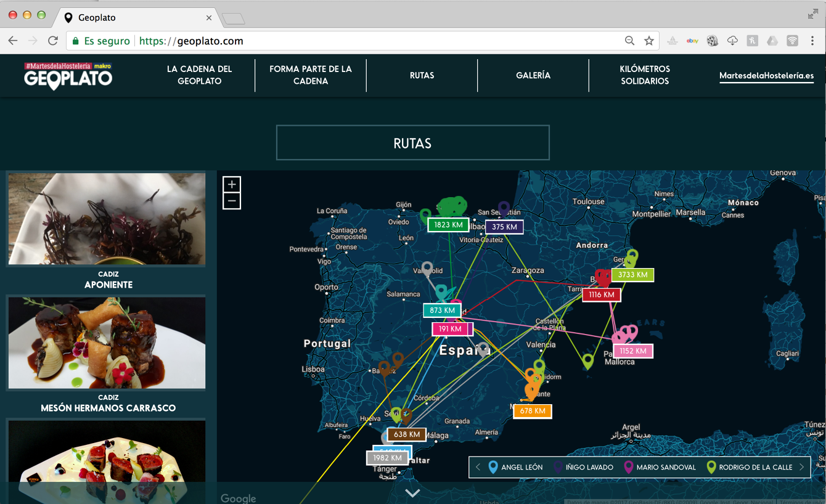Click the blue Angel León pin icon
Image resolution: width=826 pixels, height=504 pixels.
tap(493, 466)
